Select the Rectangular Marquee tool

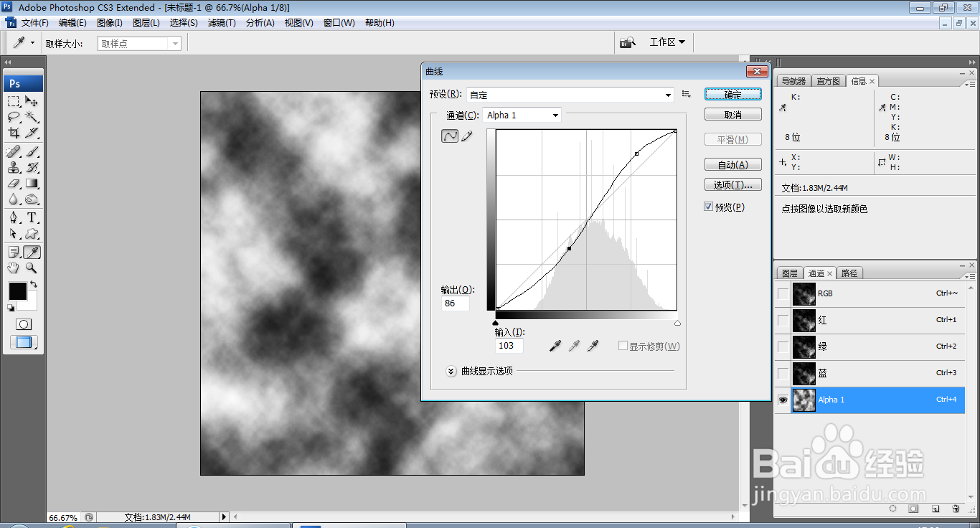pyautogui.click(x=14, y=101)
